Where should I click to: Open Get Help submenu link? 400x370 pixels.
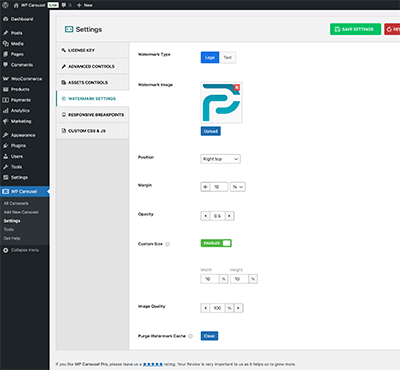[x=12, y=238]
